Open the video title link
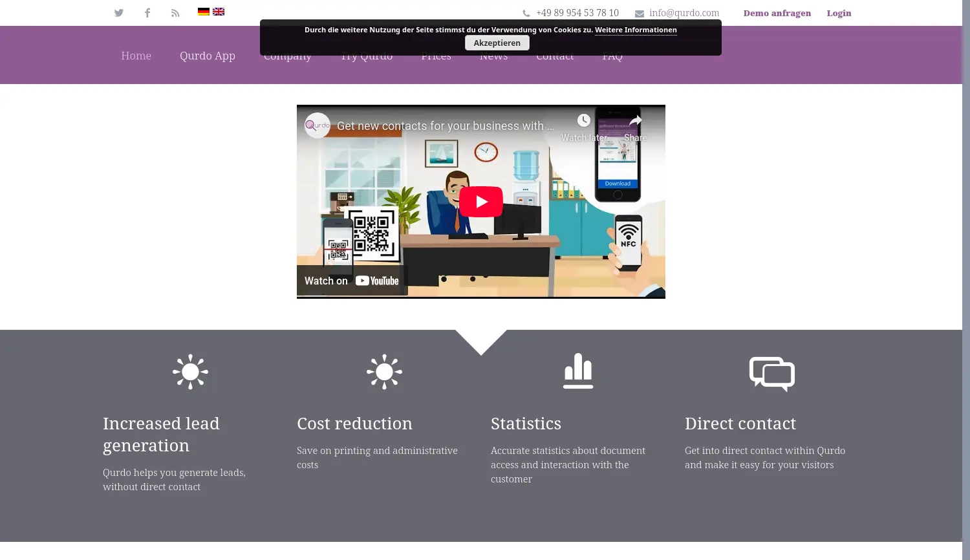Screen dimensions: 970x560 click(446, 126)
